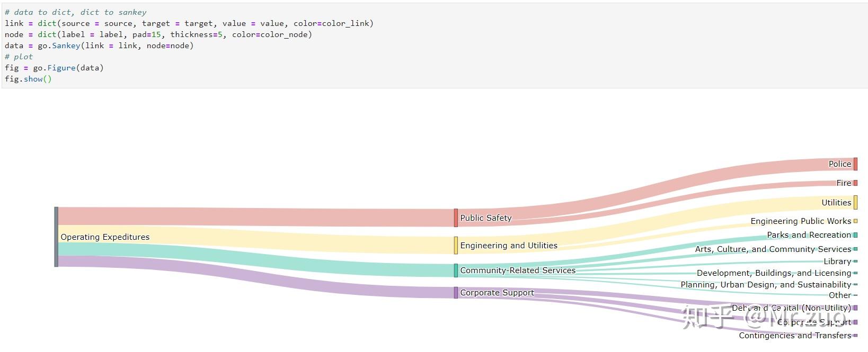Image resolution: width=868 pixels, height=352 pixels.
Task: Click the gray Operating Expeditures node bar
Action: 56,237
